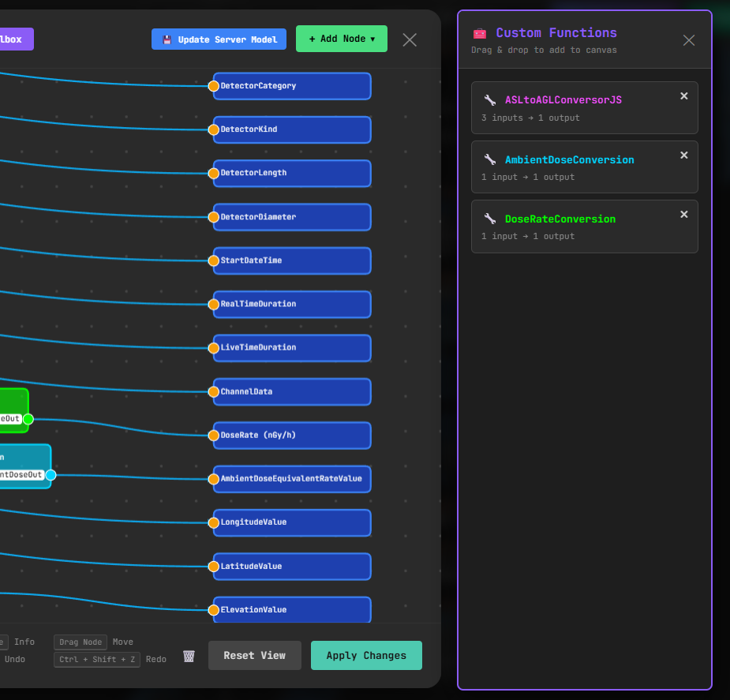
Task: Open the Add Node dropdown
Action: tap(341, 39)
